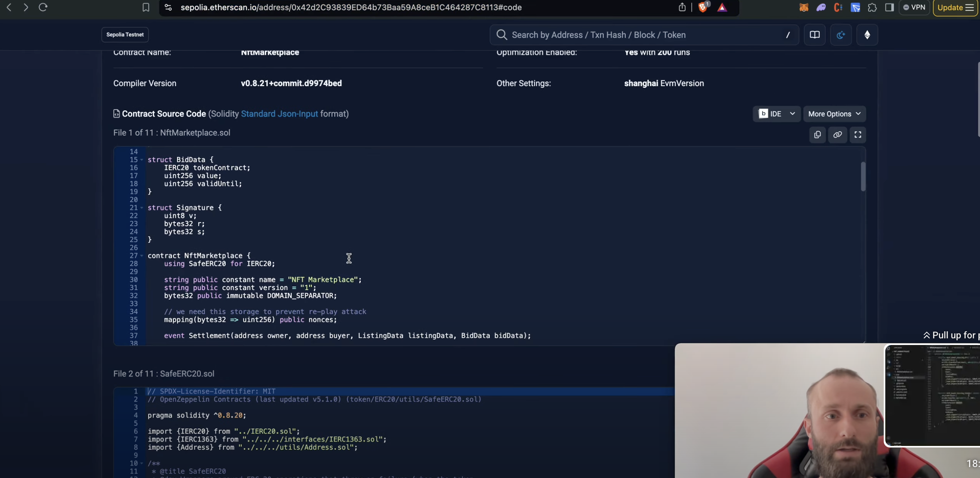Open Brave Rewards triangle icon
This screenshot has width=980, height=478.
click(722, 7)
